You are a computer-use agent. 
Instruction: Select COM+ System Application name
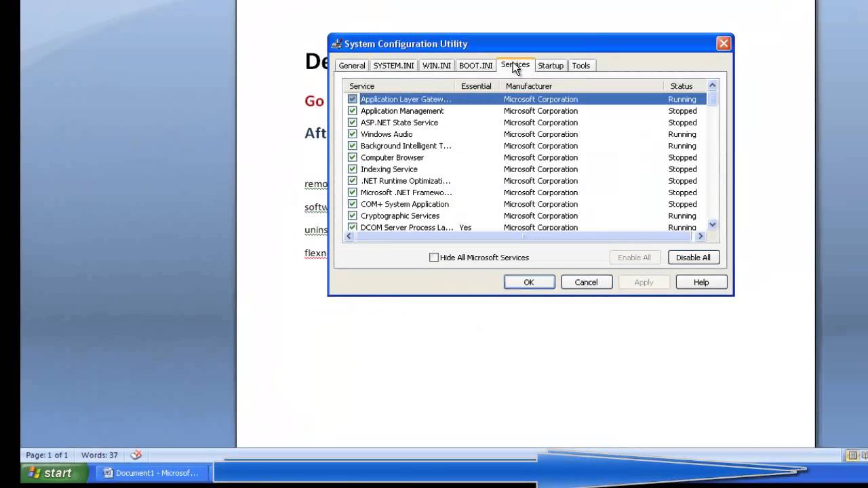pyautogui.click(x=405, y=204)
